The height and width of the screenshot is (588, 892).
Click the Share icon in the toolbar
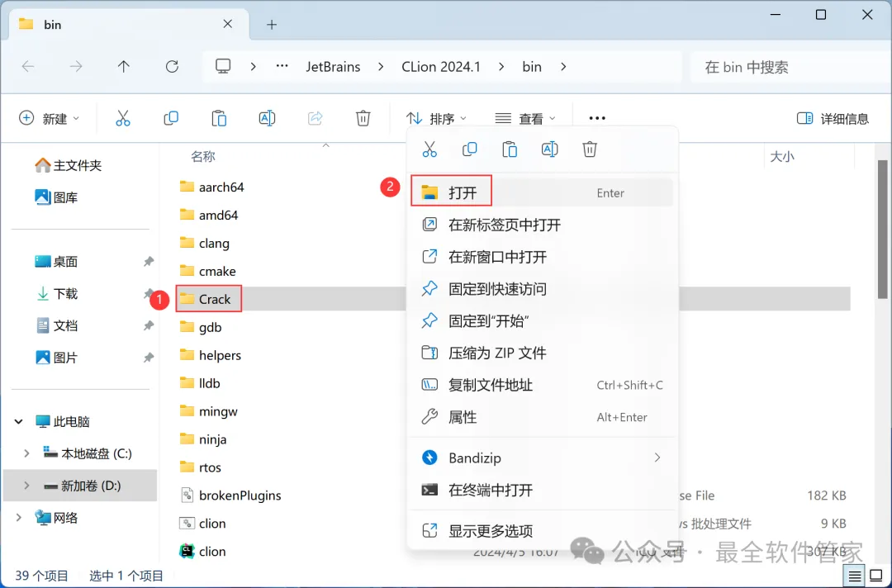316,118
